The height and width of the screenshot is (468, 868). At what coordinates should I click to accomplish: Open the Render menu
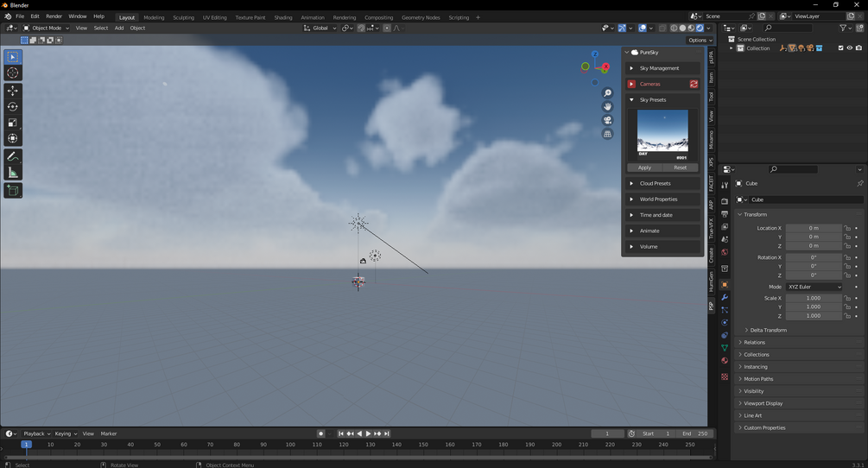pos(54,16)
